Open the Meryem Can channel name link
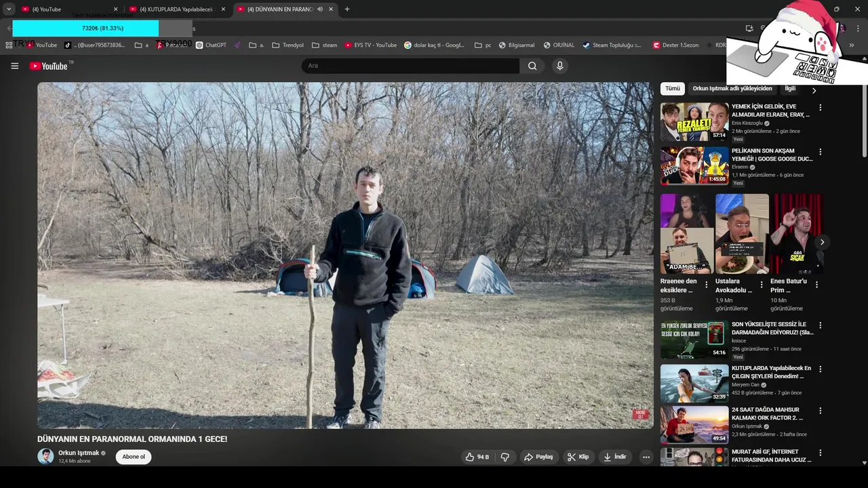868x488 pixels. click(x=745, y=385)
